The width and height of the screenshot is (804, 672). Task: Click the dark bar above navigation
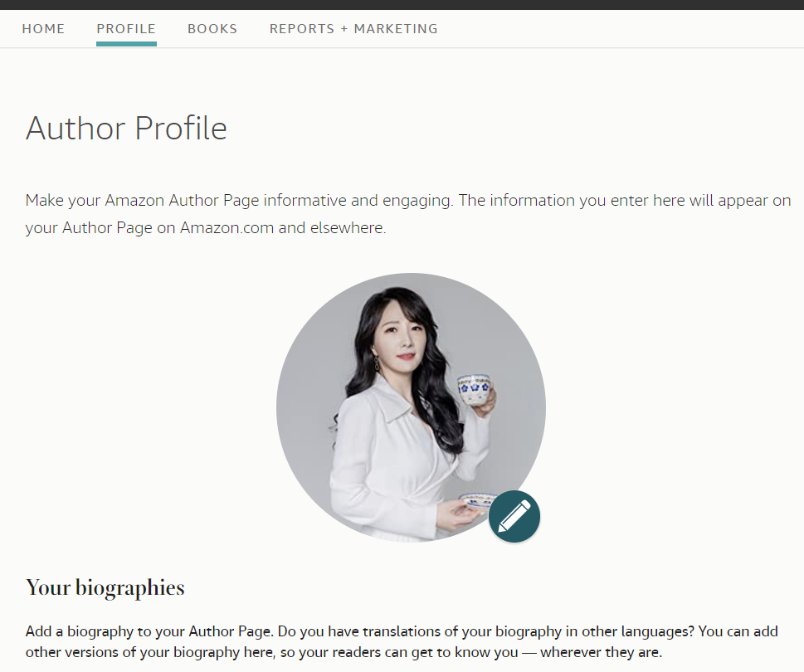point(402,5)
